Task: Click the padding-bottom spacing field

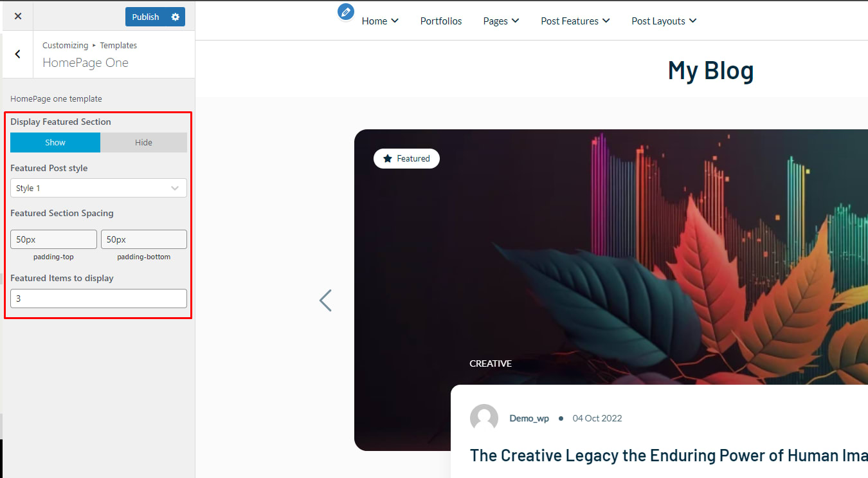Action: (x=144, y=239)
